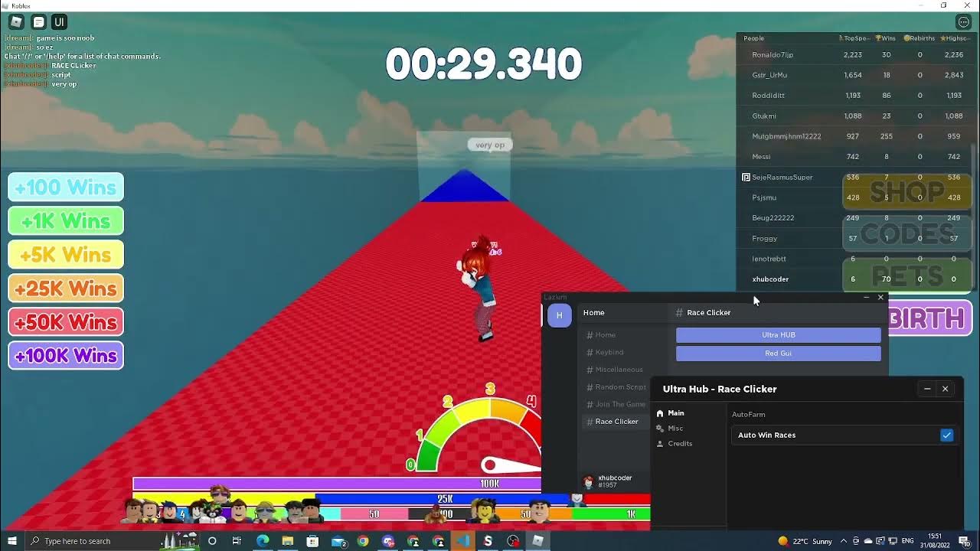This screenshot has width=980, height=551.
Task: Click the +1K Wins button
Action: pyautogui.click(x=66, y=221)
